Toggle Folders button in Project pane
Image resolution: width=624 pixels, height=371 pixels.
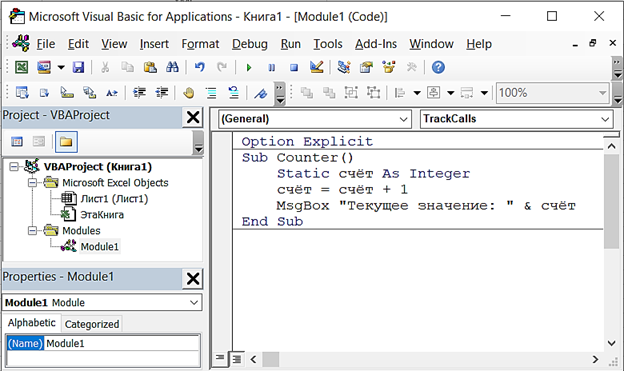[x=66, y=142]
